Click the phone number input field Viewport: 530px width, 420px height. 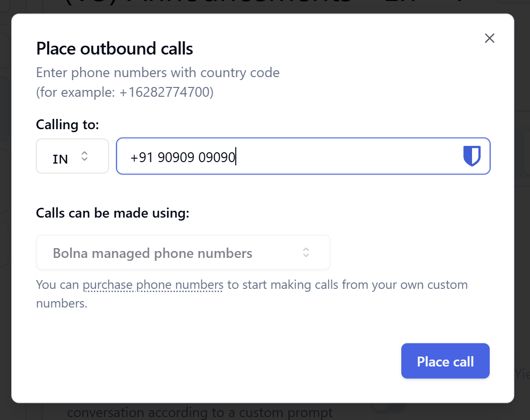(295, 156)
